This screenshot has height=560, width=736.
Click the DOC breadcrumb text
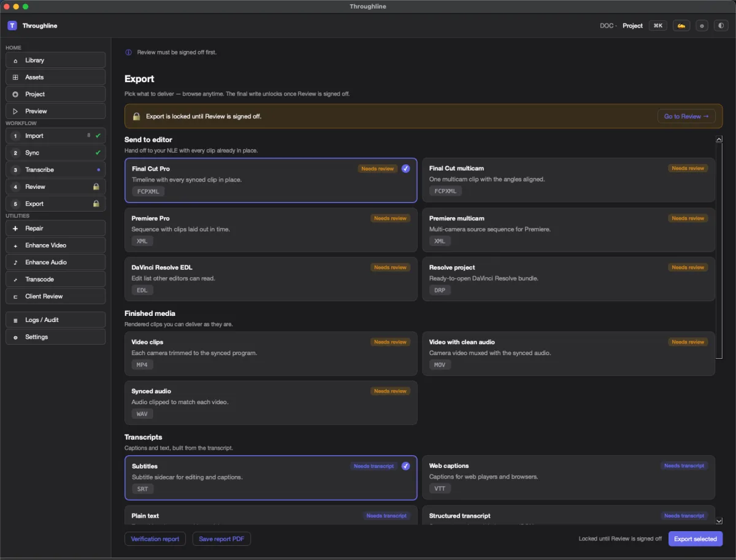click(606, 26)
